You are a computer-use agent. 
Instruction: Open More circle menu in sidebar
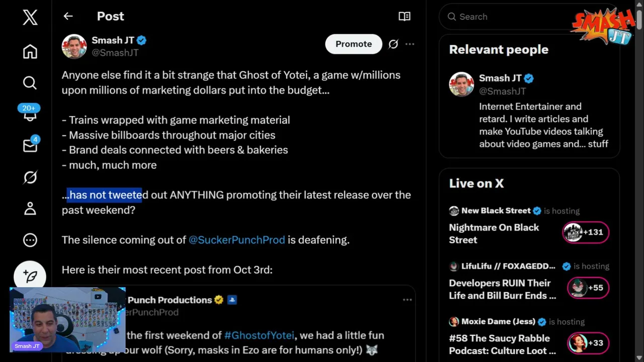point(30,240)
